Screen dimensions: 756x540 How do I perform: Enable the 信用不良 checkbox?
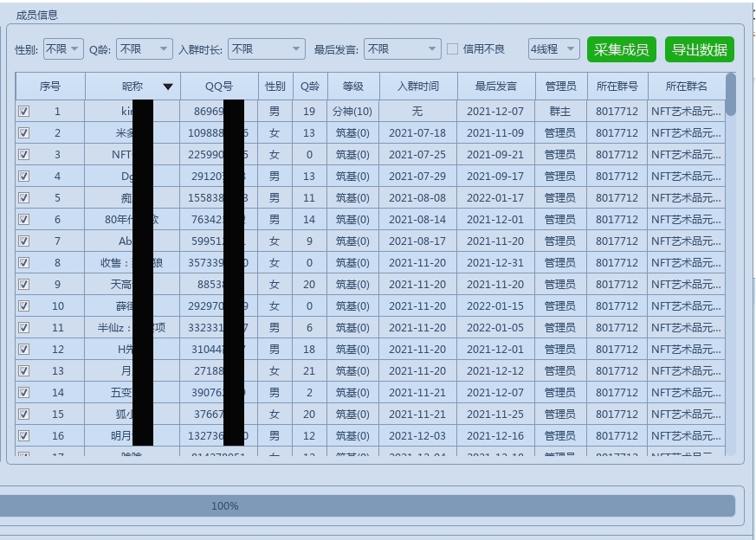452,49
